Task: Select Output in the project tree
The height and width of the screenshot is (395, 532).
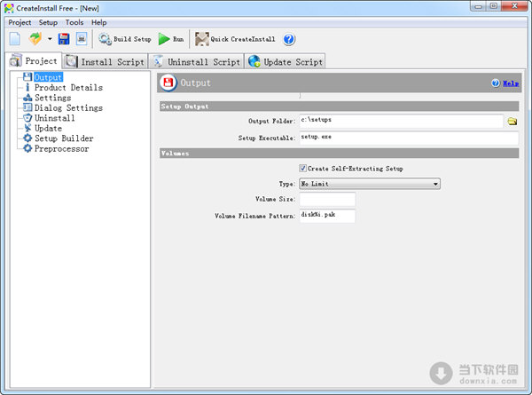Action: click(48, 77)
